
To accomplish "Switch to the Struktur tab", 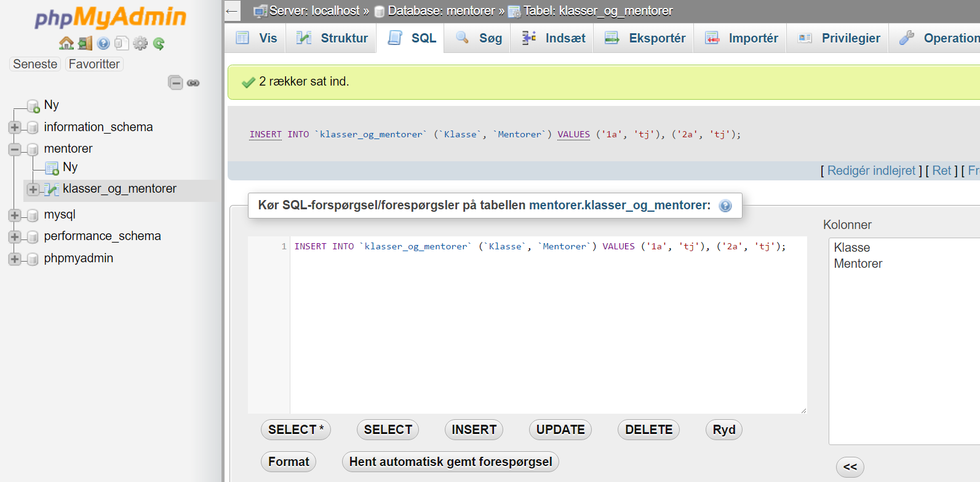I will point(332,38).
